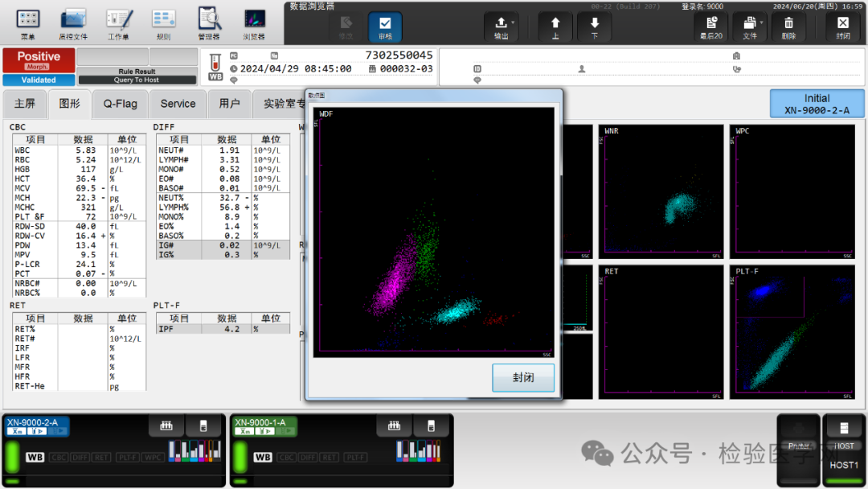Open the 工作单 work list icon

pos(118,24)
